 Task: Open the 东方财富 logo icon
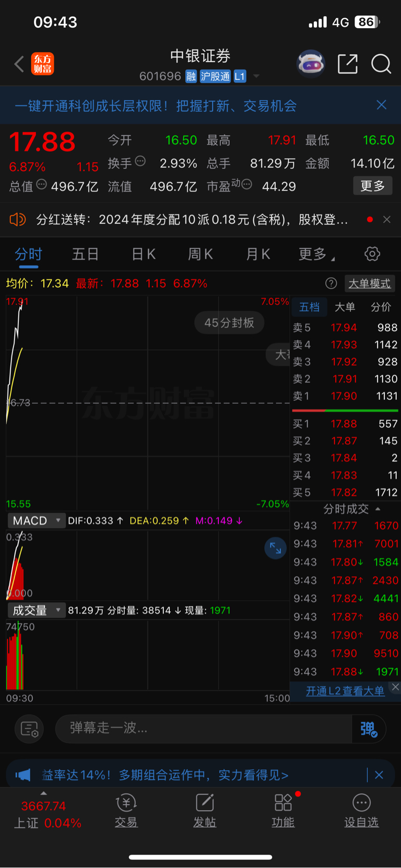click(x=42, y=64)
